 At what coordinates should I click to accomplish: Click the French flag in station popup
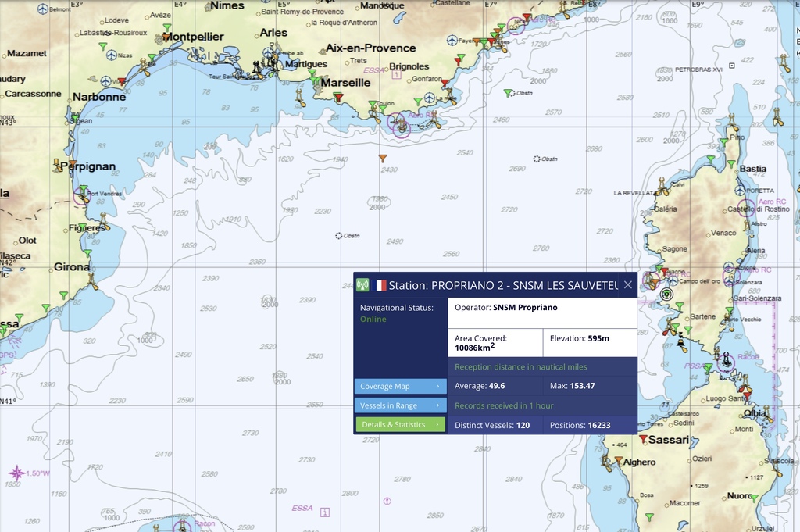pos(379,285)
